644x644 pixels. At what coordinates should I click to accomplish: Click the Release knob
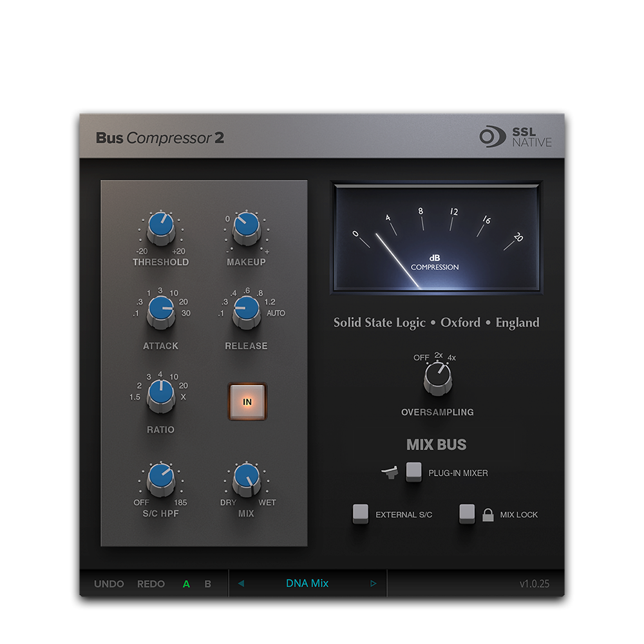coord(247,312)
